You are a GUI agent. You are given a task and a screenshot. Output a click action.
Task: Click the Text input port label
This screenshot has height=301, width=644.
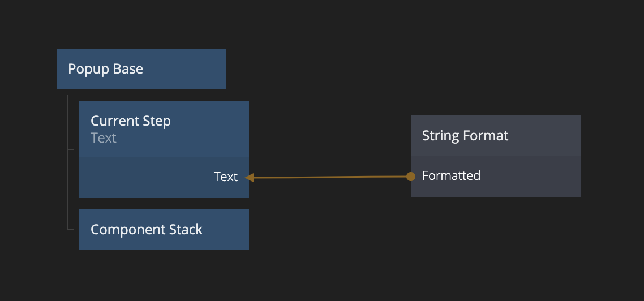pyautogui.click(x=225, y=177)
